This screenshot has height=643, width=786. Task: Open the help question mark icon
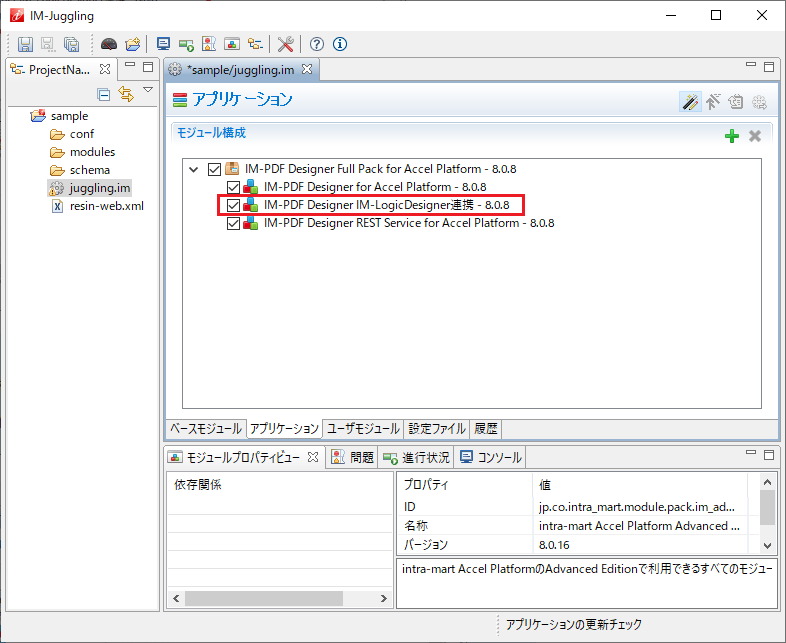point(316,44)
